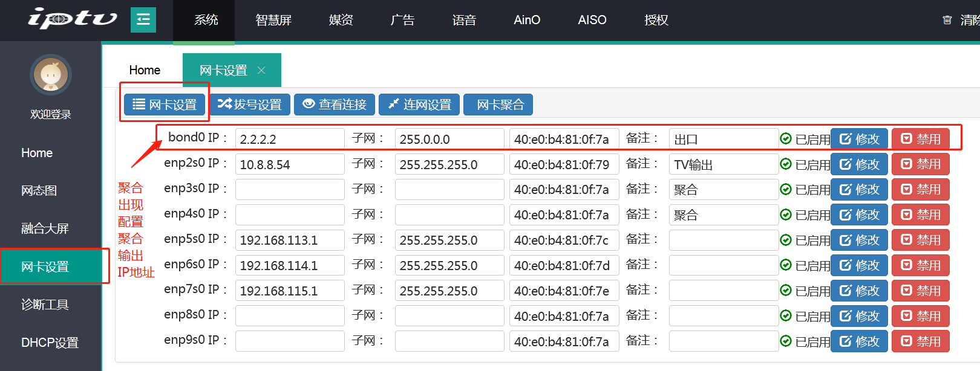Image resolution: width=980 pixels, height=371 pixels.
Task: Open 连网设置 network connection settings
Action: click(x=419, y=105)
